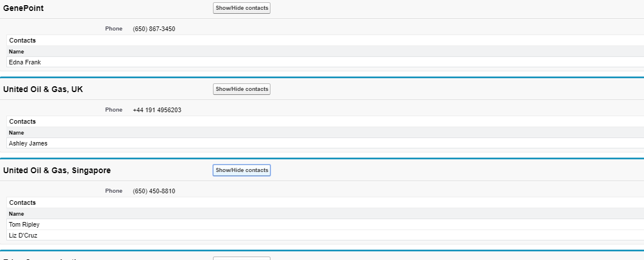644x260 pixels.
Task: Click the Phone label beside +44 191 4956203
Action: 114,110
